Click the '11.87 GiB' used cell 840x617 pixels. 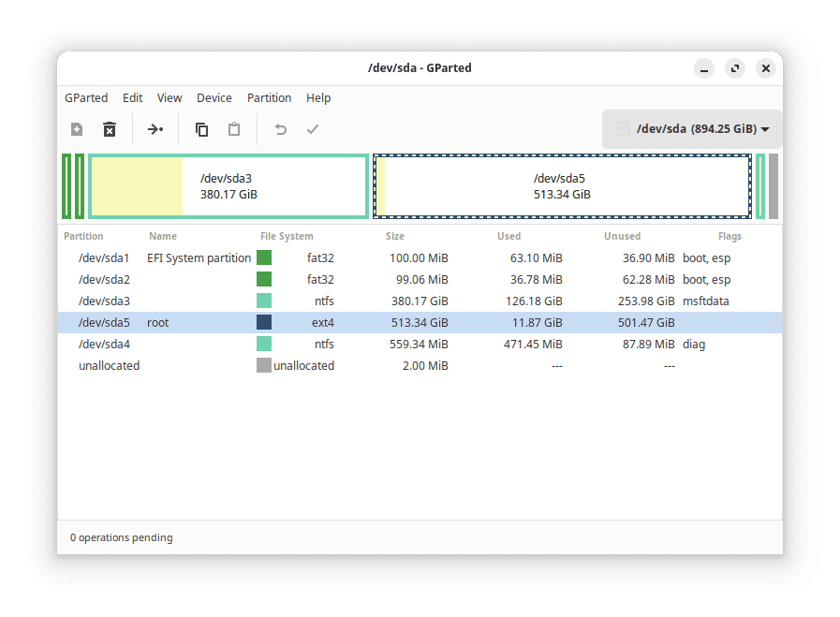538,322
